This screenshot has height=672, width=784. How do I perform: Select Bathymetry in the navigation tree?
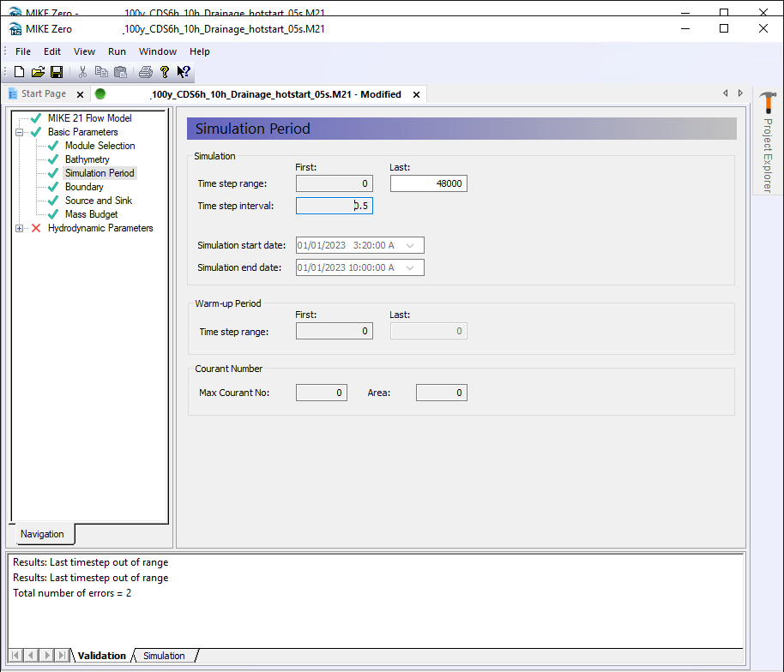tap(87, 159)
